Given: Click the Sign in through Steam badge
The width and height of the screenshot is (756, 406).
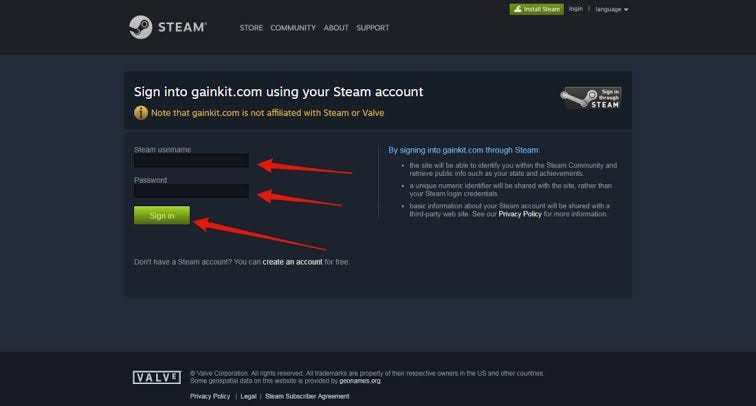Looking at the screenshot, I should [591, 98].
